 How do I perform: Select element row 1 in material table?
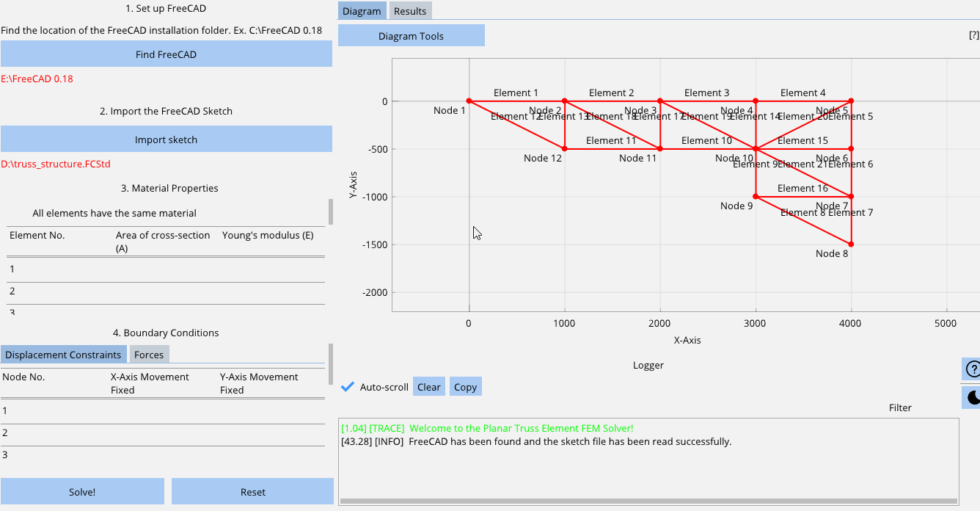coord(166,269)
